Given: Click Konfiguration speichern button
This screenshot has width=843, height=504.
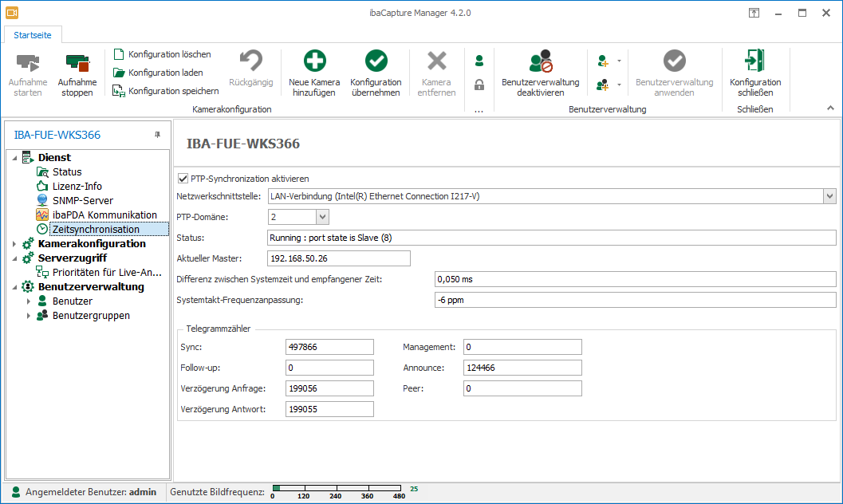Looking at the screenshot, I should coord(173,91).
